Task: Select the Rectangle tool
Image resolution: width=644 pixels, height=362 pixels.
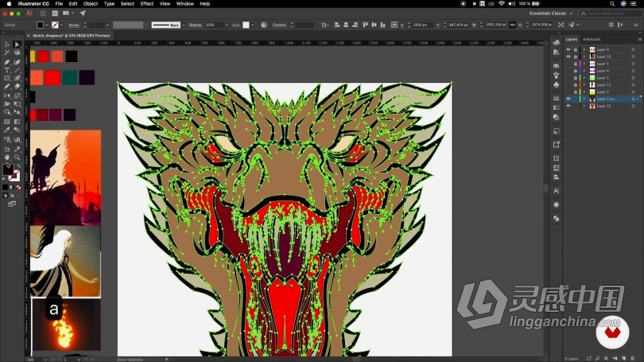Action: (x=7, y=79)
